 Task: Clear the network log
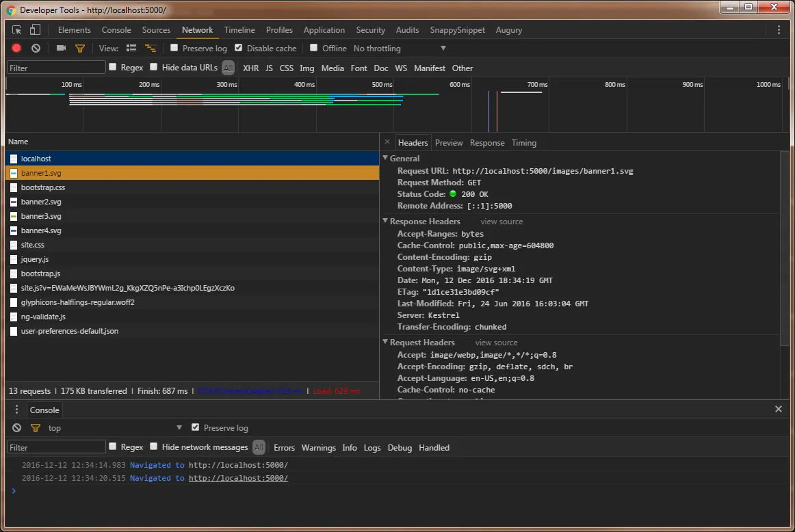click(x=36, y=49)
